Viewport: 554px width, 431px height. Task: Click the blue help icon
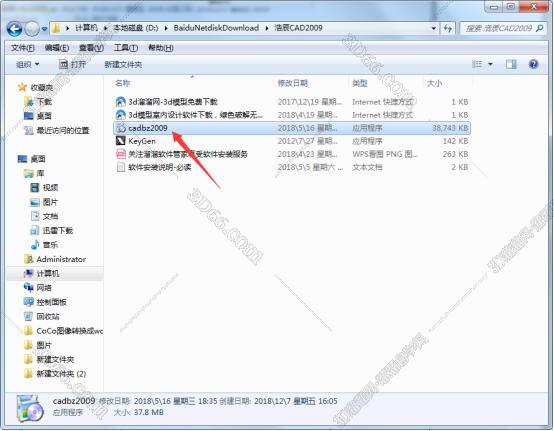coord(534,64)
